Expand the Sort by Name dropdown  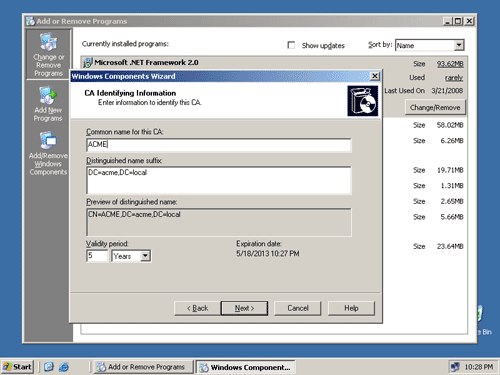click(459, 45)
